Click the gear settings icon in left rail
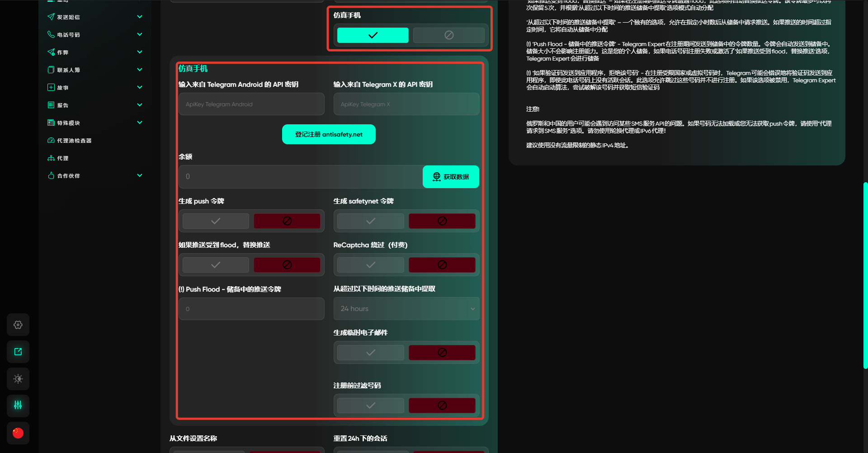This screenshot has width=868, height=453. coord(18,325)
